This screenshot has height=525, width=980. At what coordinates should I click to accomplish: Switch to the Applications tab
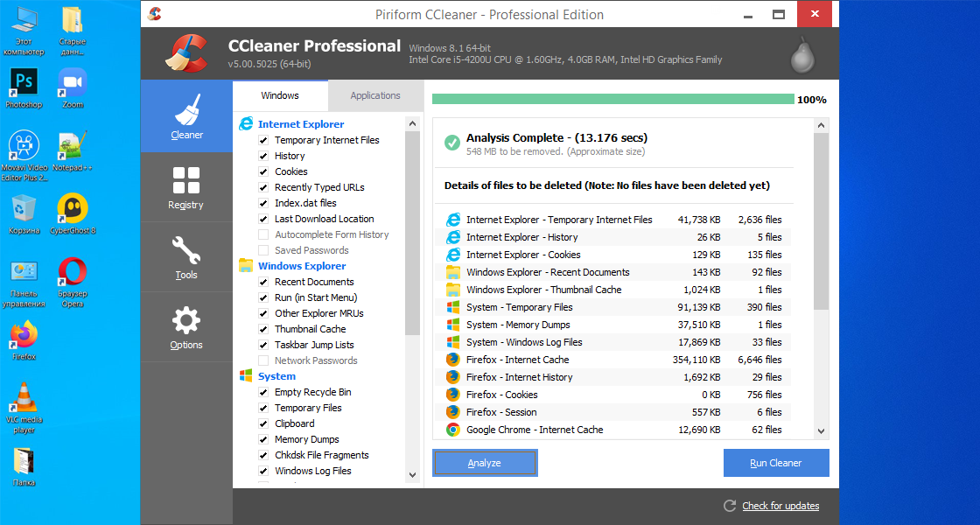tap(375, 95)
